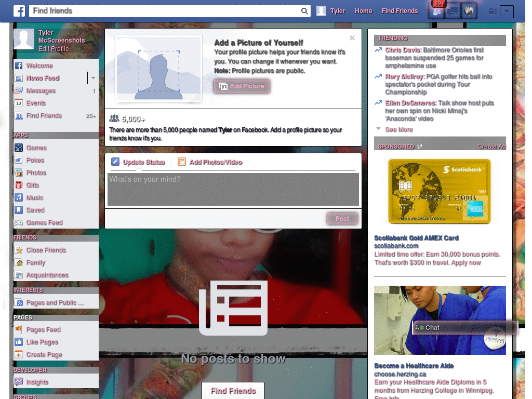Screen dimensions: 532x399
Task: Open the messages icon in top bar
Action: pos(453,11)
